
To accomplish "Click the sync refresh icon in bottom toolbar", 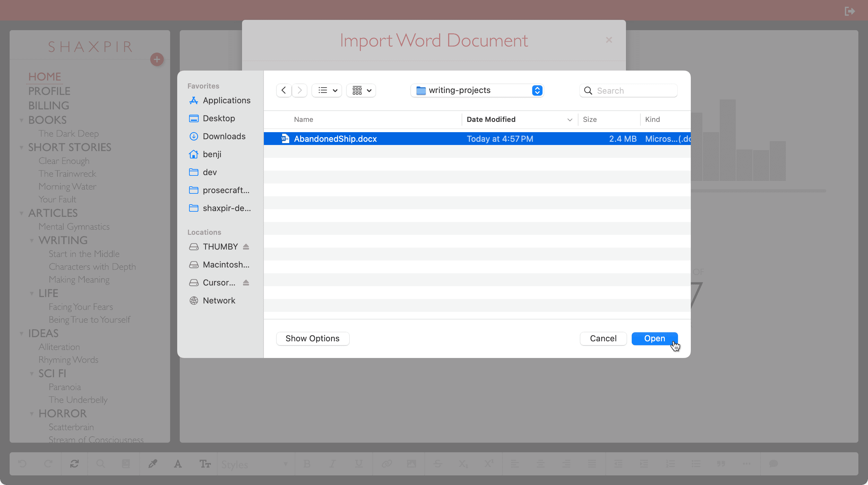I will (74, 464).
